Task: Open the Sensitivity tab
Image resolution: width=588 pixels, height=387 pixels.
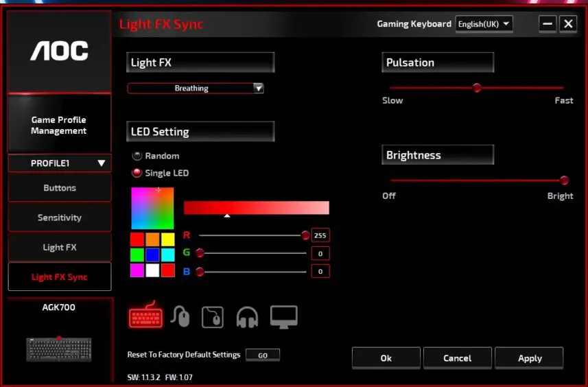Action: point(60,218)
